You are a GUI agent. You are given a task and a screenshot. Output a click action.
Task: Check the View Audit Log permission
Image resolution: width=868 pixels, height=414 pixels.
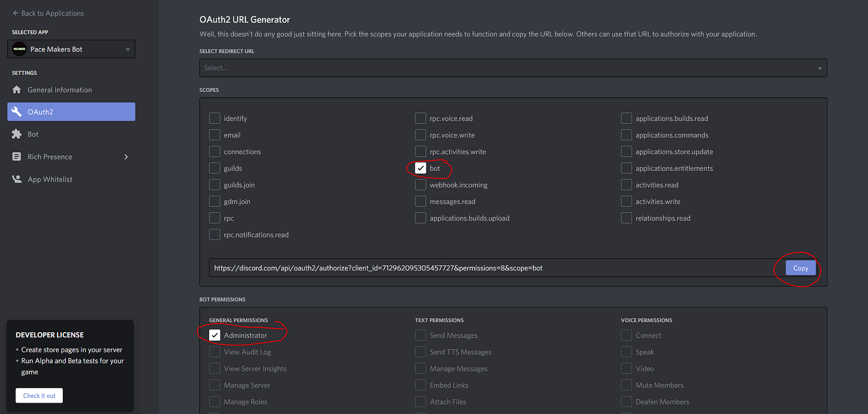pos(215,352)
